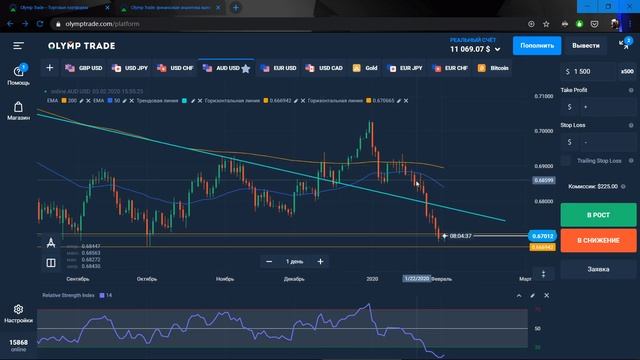Switch to the EUR USD tab
The width and height of the screenshot is (640, 360).
[x=279, y=68]
